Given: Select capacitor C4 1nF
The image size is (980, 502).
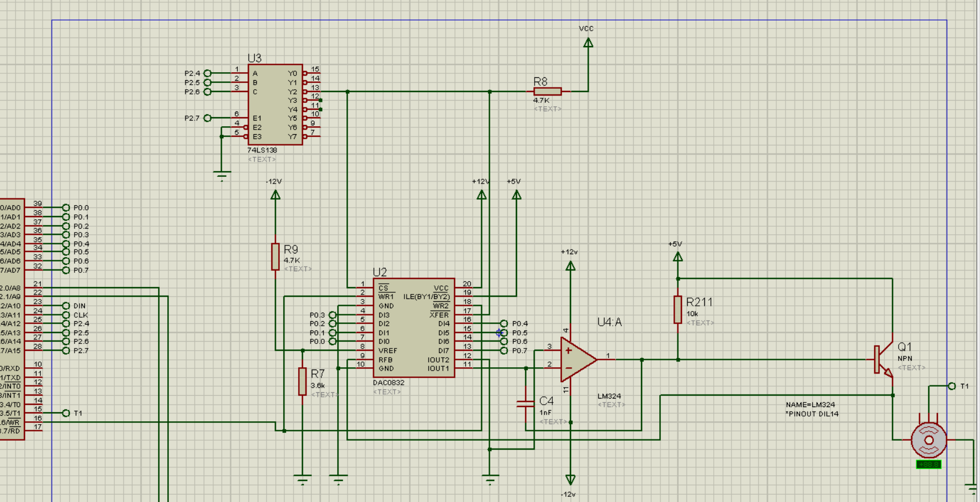Looking at the screenshot, I should [526, 404].
